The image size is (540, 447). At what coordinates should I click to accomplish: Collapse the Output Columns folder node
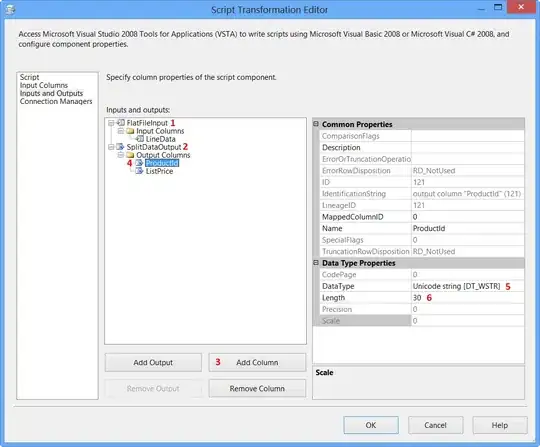[121, 155]
